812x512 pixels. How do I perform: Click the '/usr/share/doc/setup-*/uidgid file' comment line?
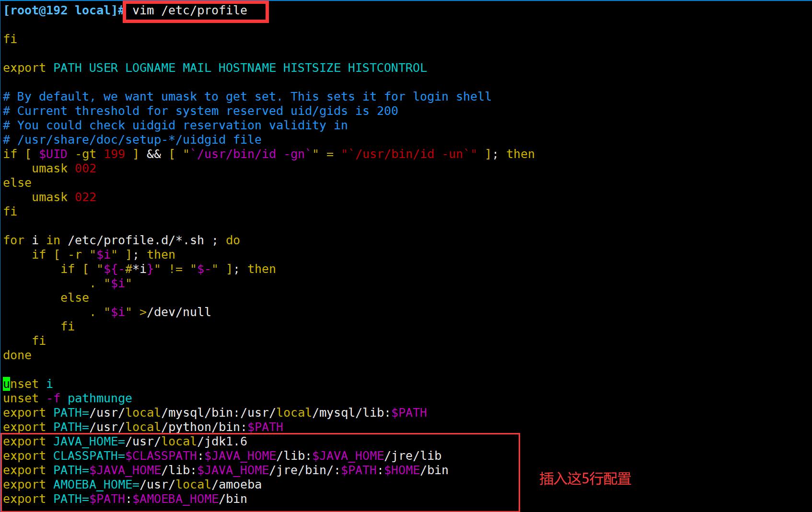tap(132, 140)
